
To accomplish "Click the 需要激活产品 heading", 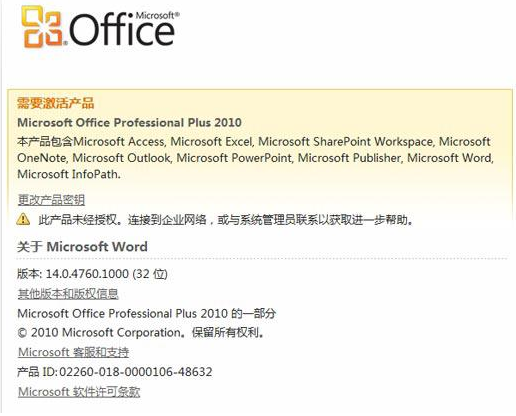I will [56, 103].
